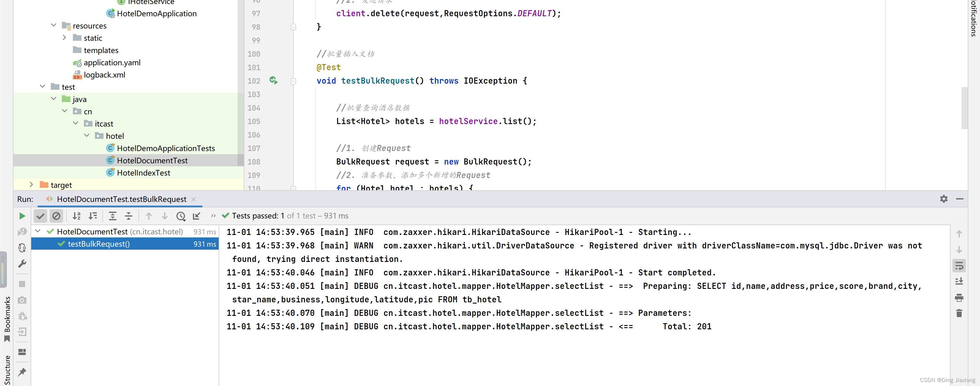Collapse the hotel package
The height and width of the screenshot is (386, 980).
87,135
